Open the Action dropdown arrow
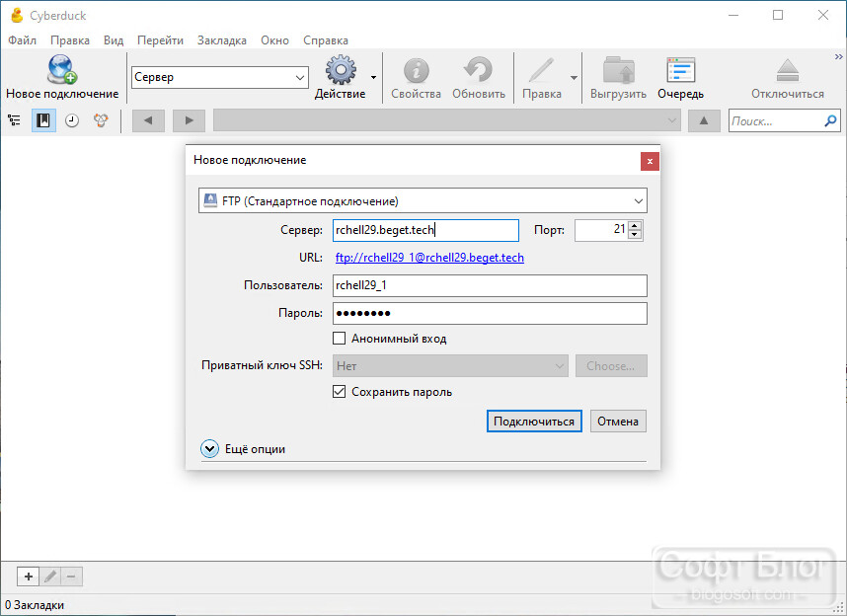847x616 pixels. point(373,77)
